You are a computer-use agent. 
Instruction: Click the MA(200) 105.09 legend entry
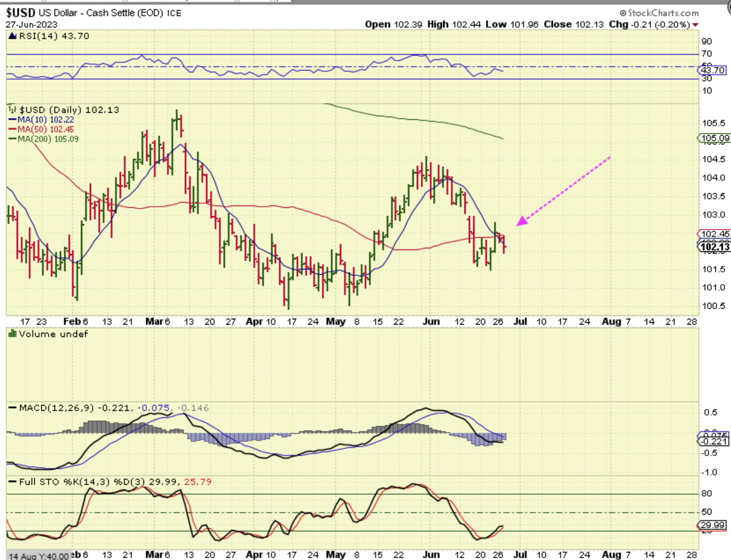(48, 139)
